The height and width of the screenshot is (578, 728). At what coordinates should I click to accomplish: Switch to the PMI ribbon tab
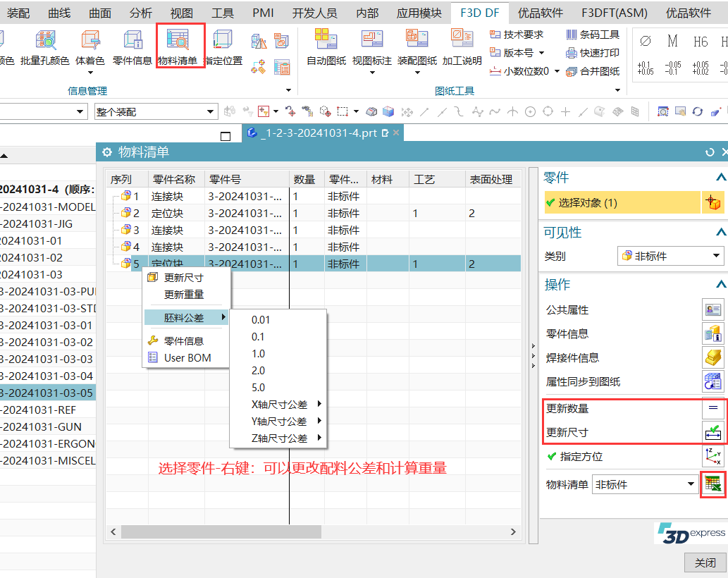point(263,13)
